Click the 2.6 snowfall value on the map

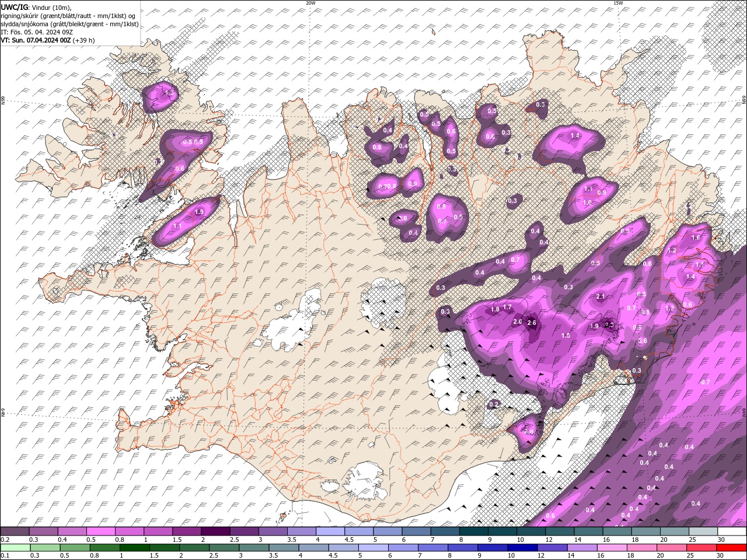[532, 323]
